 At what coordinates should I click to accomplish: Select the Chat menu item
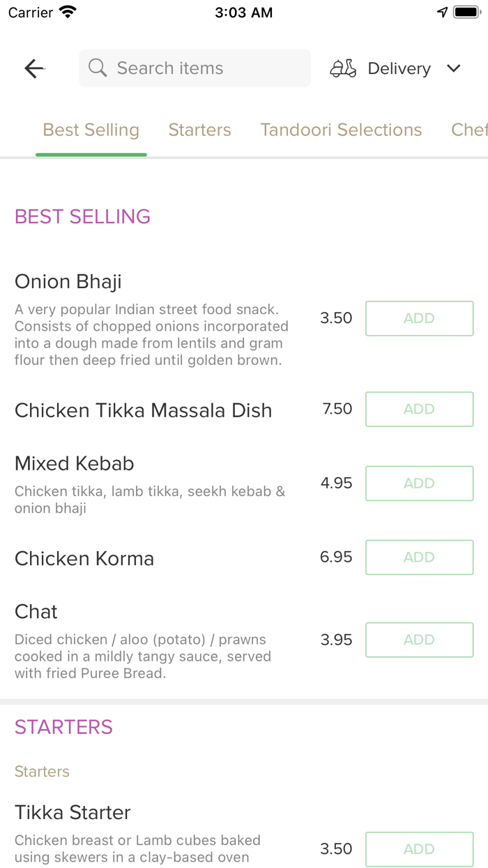click(x=36, y=611)
